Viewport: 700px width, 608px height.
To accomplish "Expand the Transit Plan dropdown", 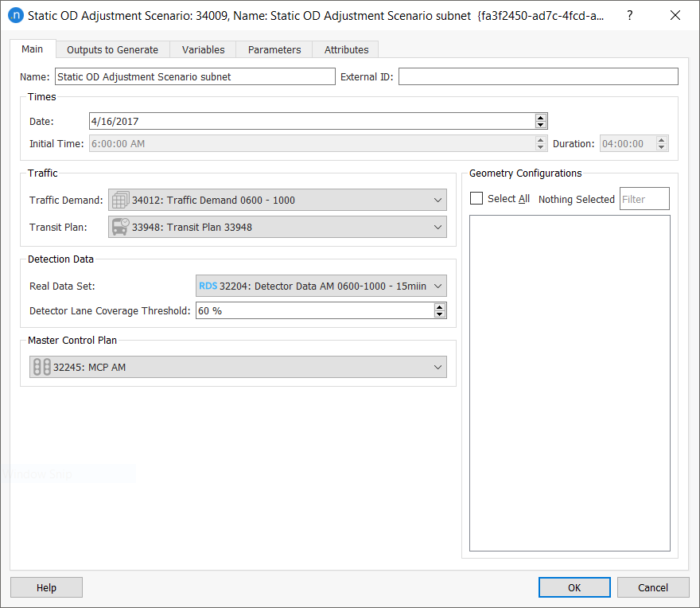I will [x=437, y=228].
